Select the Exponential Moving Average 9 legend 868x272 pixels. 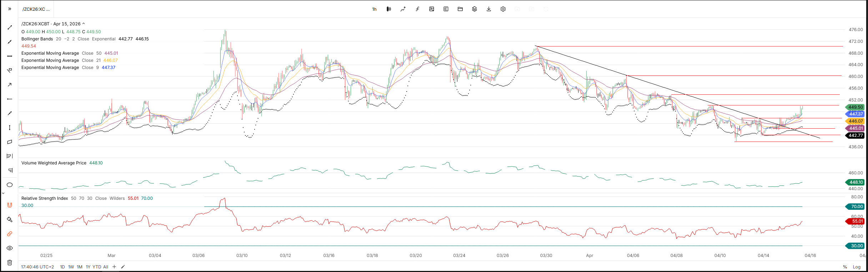68,68
